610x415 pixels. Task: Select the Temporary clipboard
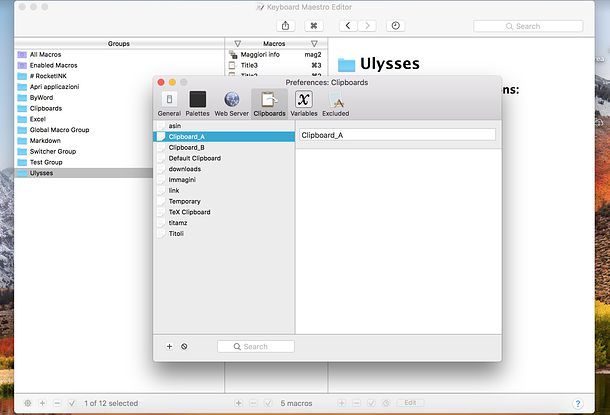coord(224,201)
